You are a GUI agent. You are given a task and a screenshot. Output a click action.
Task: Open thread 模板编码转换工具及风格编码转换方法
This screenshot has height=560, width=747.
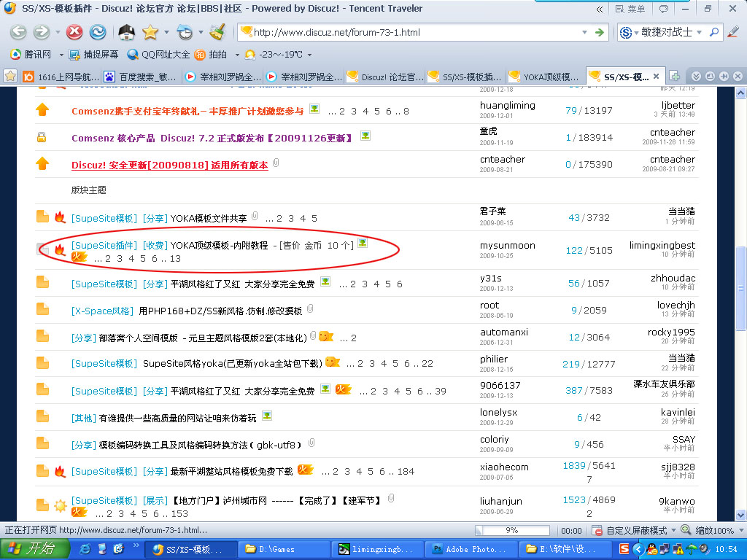coord(200,446)
